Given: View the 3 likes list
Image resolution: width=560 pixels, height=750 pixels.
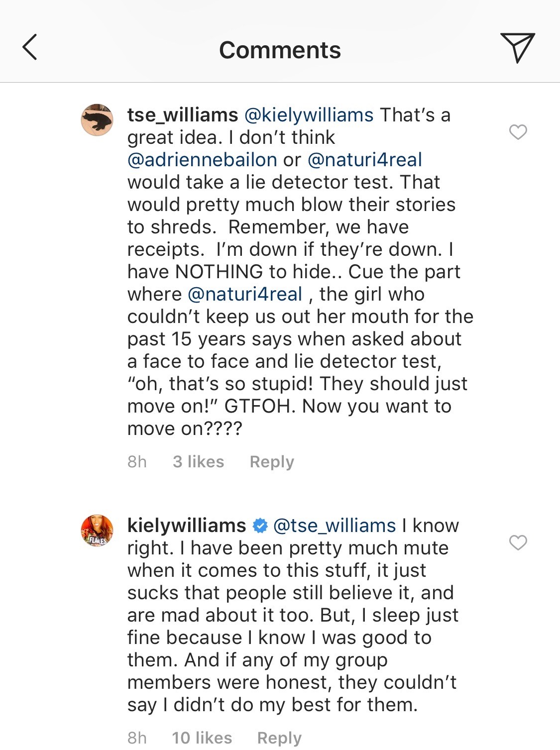Looking at the screenshot, I should pos(198,462).
